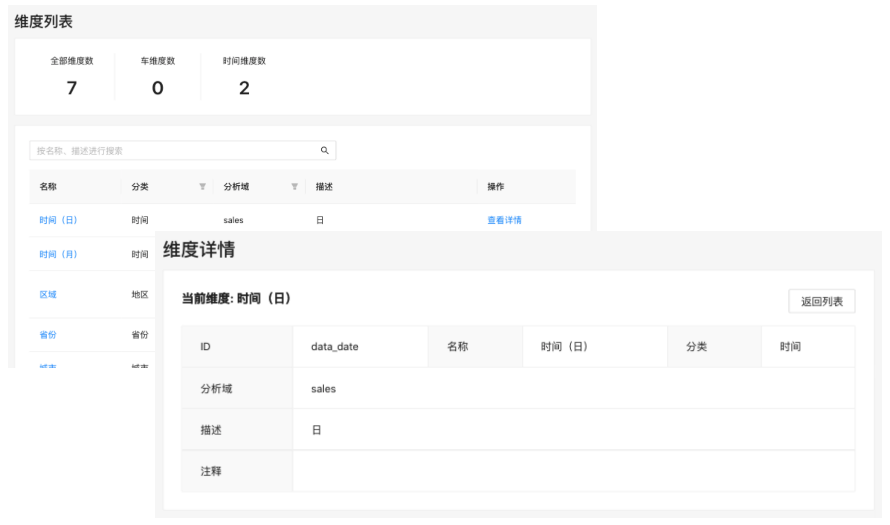Open the 区域 dimension link
This screenshot has height=525, width=890.
[x=48, y=295]
